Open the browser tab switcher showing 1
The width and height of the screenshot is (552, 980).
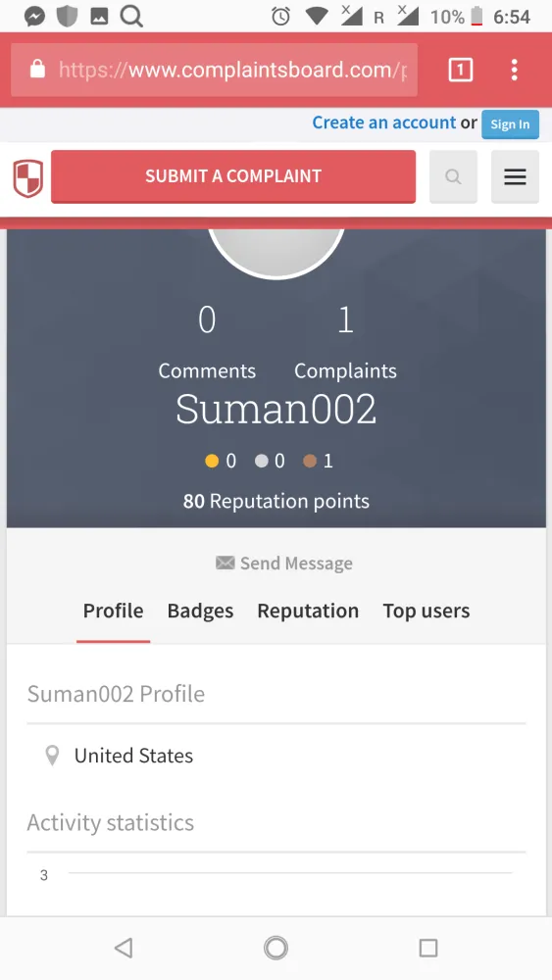pyautogui.click(x=461, y=70)
